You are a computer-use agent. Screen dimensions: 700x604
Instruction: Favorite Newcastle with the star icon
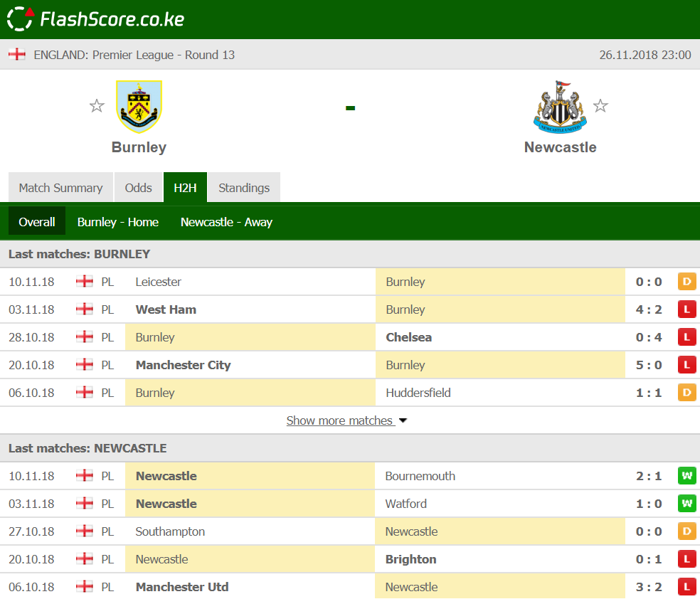tap(600, 106)
